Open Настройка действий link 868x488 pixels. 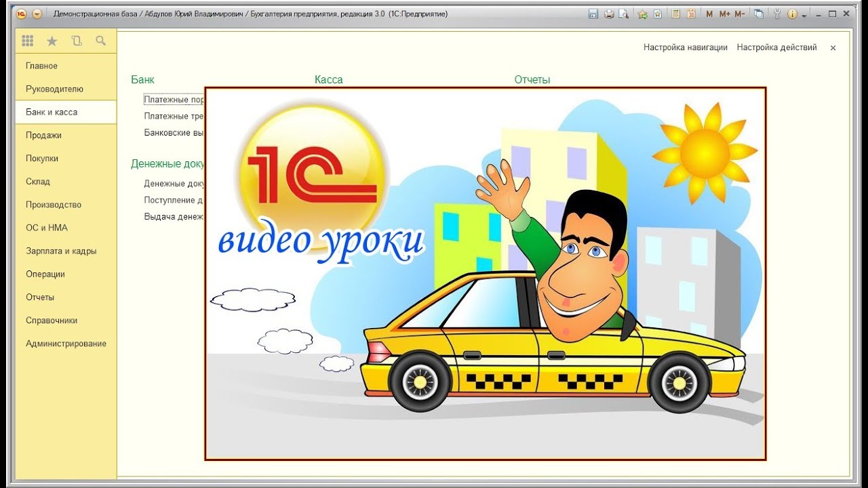pos(776,47)
